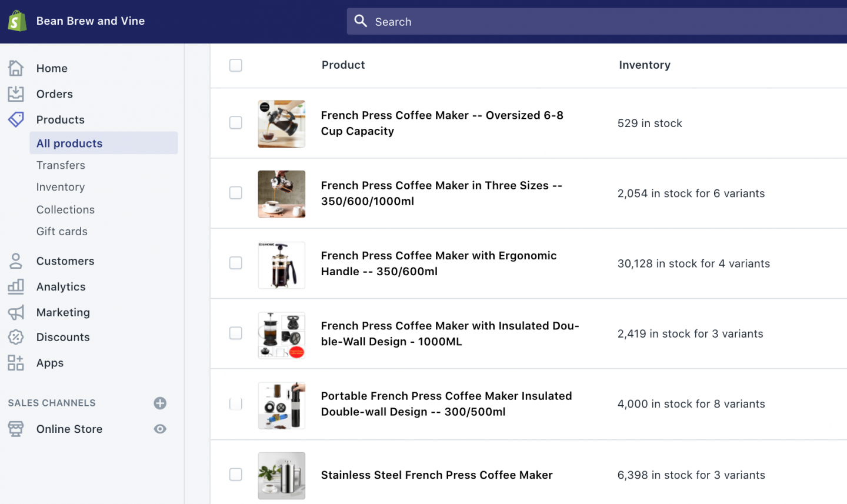The width and height of the screenshot is (847, 504).
Task: Click the Marketing megaphone icon
Action: point(16,312)
